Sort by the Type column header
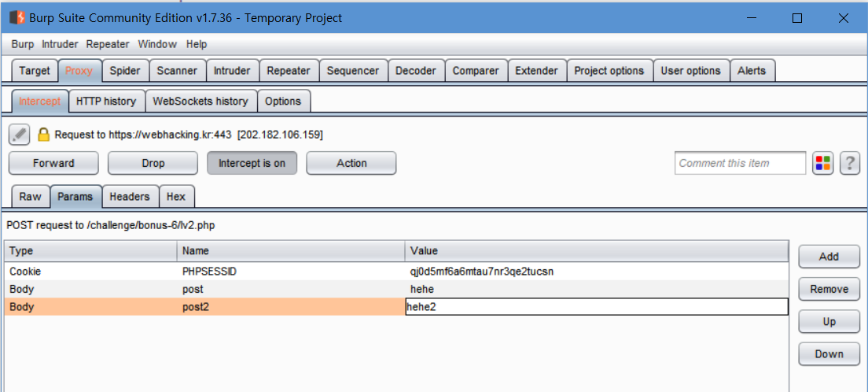 click(90, 250)
